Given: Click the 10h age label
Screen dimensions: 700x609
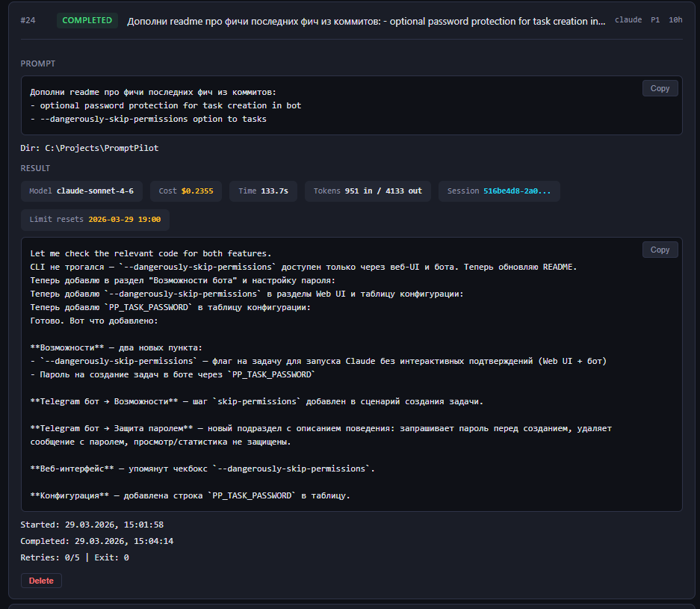Looking at the screenshot, I should (x=675, y=20).
